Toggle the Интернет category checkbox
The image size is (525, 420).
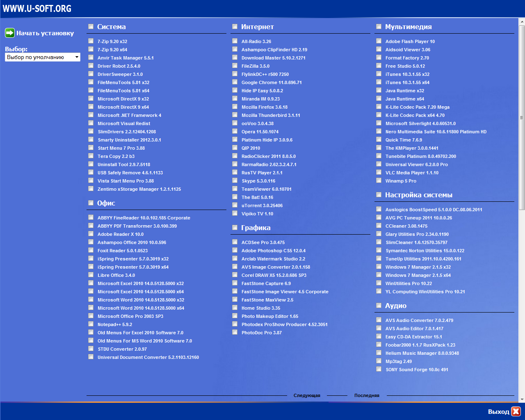point(235,27)
